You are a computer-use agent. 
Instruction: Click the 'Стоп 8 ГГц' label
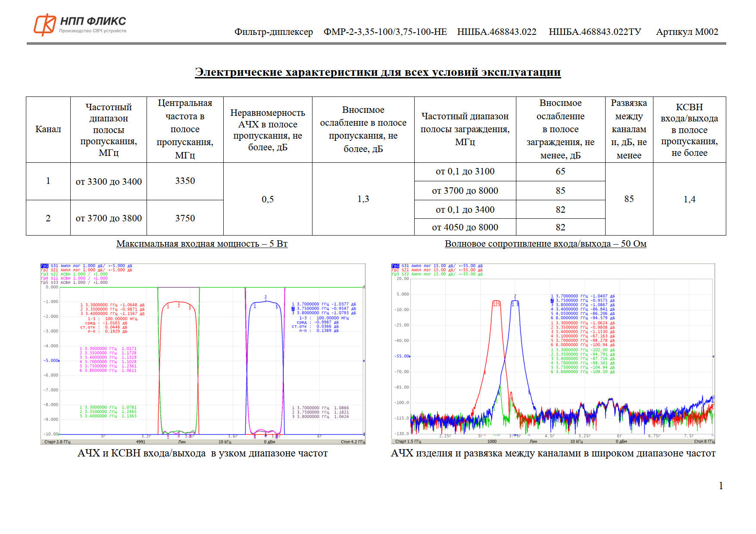[704, 441]
